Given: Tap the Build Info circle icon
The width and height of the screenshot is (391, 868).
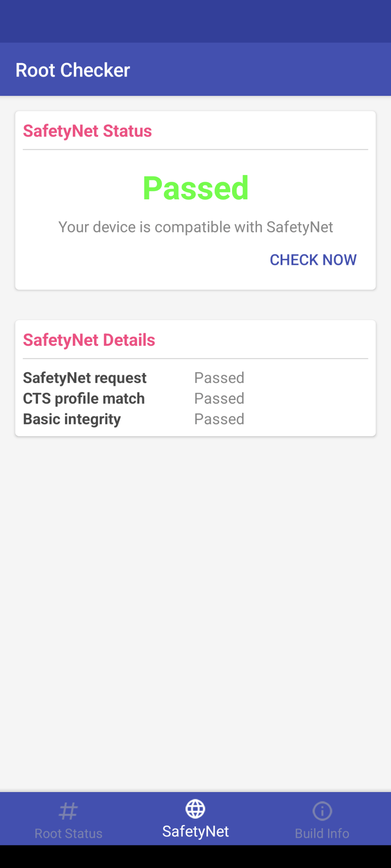Looking at the screenshot, I should click(322, 811).
